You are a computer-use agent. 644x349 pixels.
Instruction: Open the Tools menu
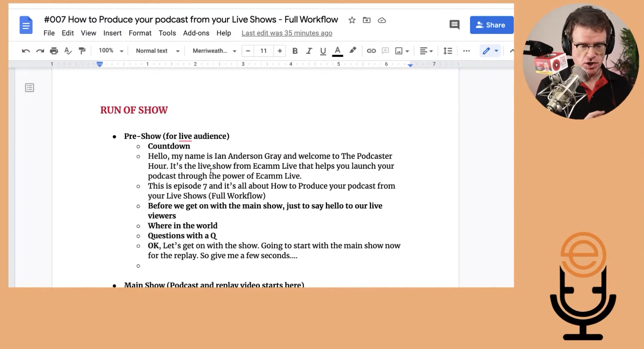[167, 33]
